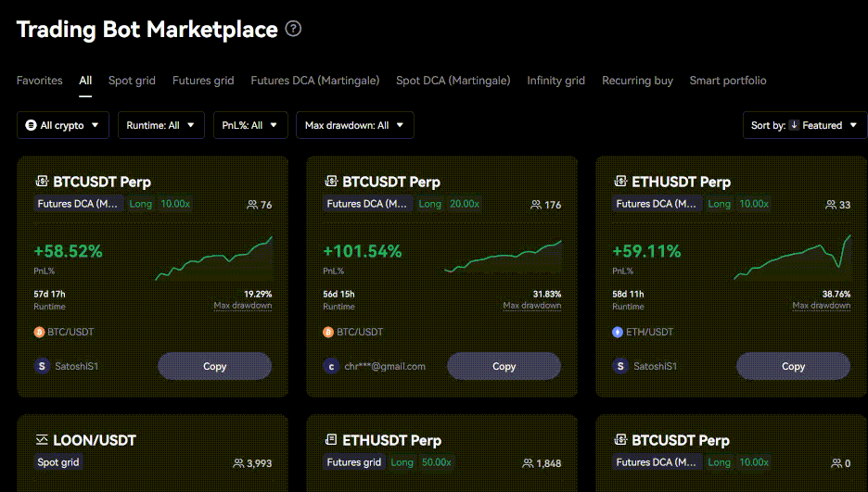
Task: Click the 58d 11h runtime value
Action: point(628,294)
